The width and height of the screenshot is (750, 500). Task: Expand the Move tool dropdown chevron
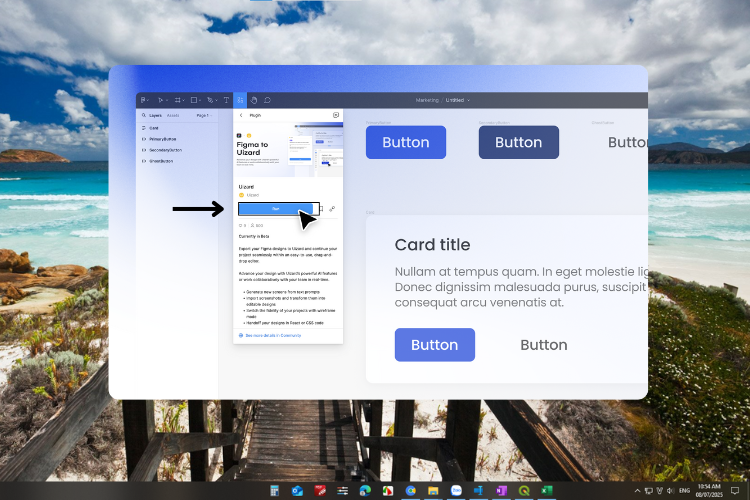click(x=167, y=100)
